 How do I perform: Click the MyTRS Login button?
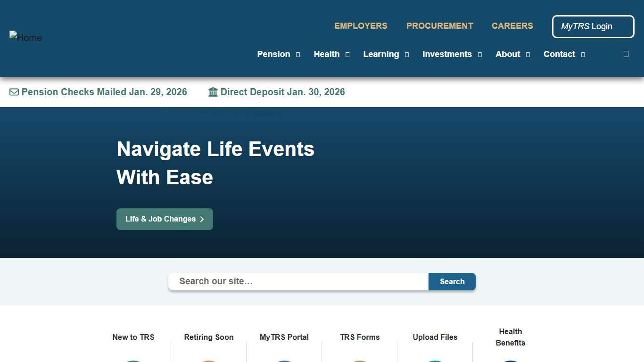593,27
